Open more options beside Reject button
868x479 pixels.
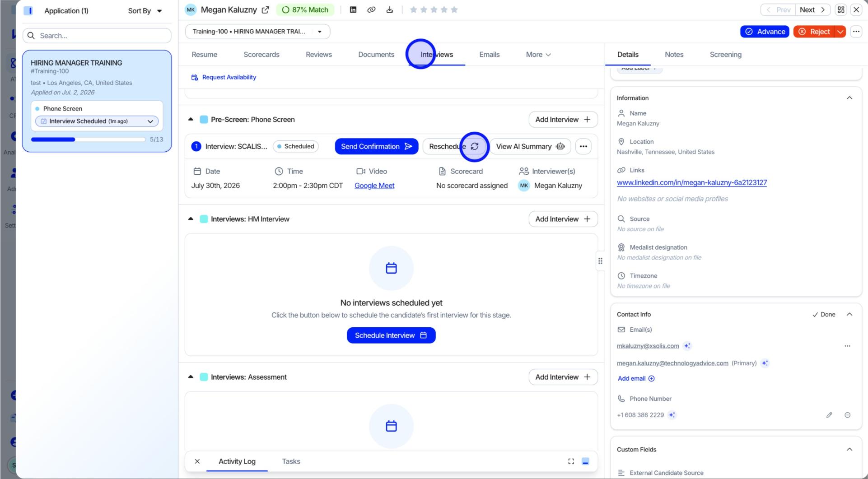coord(856,32)
